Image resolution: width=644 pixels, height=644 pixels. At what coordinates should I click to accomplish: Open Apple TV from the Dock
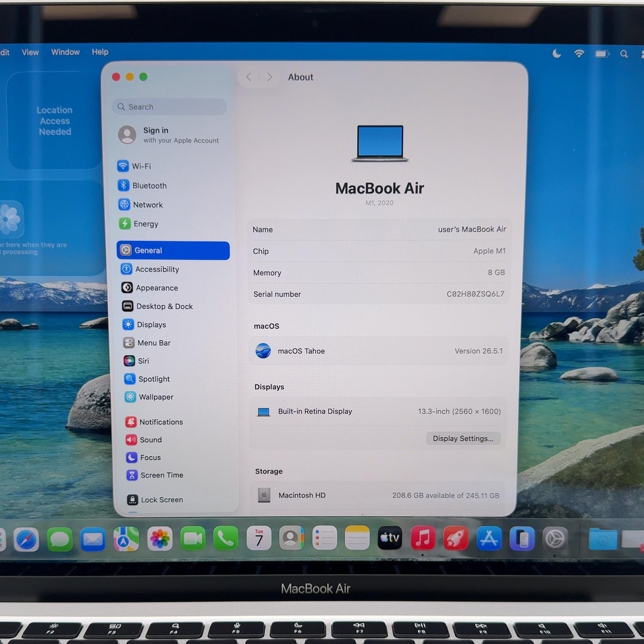point(390,538)
